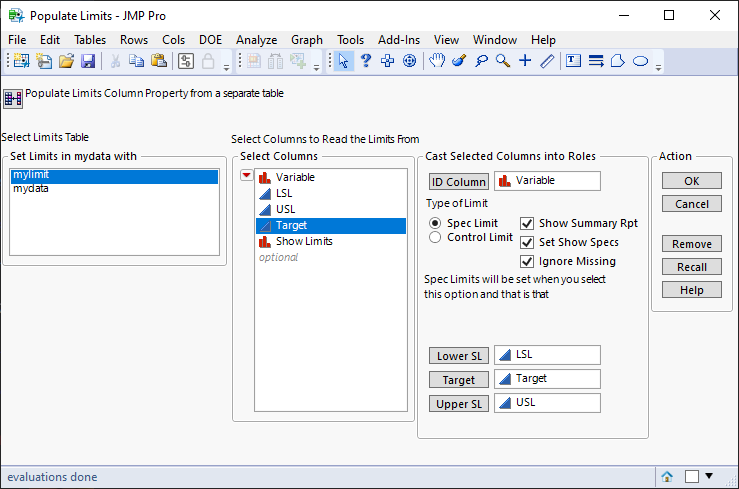This screenshot has width=739, height=489.
Task: Click the Recall button
Action: (x=691, y=267)
